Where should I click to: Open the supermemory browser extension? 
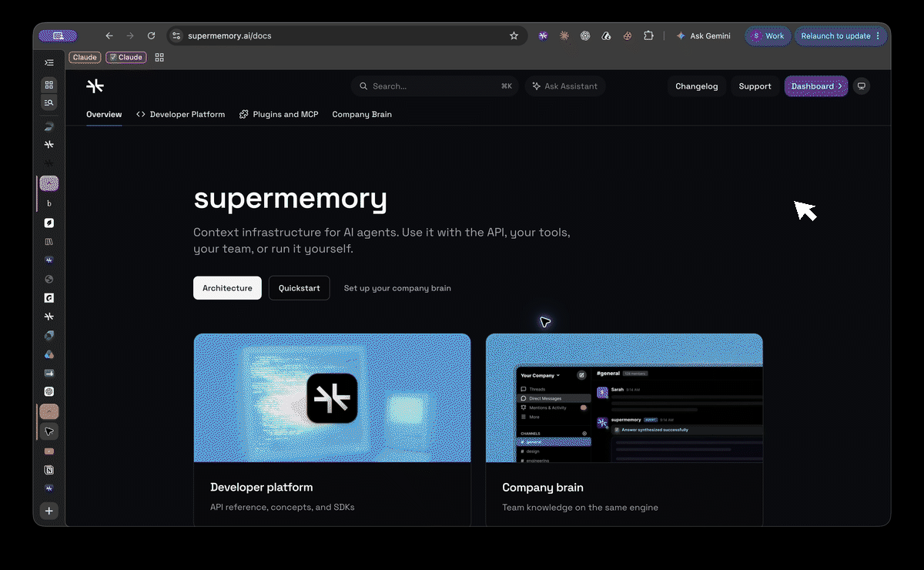(x=543, y=35)
